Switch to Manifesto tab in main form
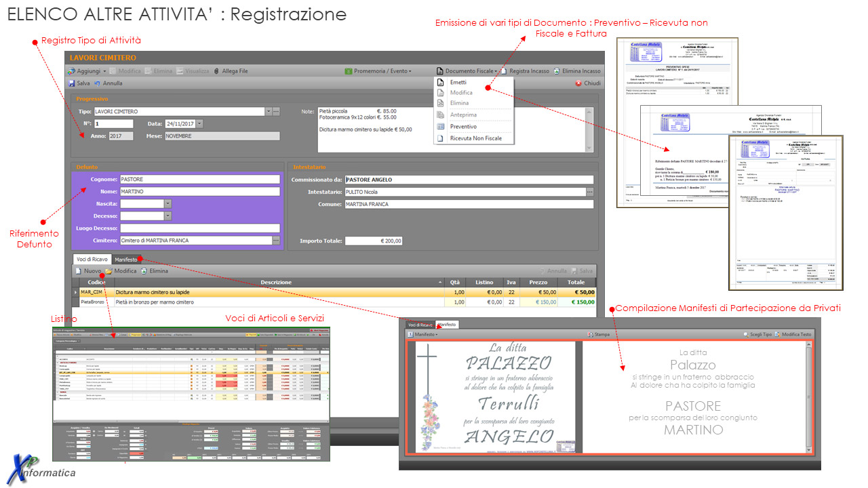 [x=125, y=260]
